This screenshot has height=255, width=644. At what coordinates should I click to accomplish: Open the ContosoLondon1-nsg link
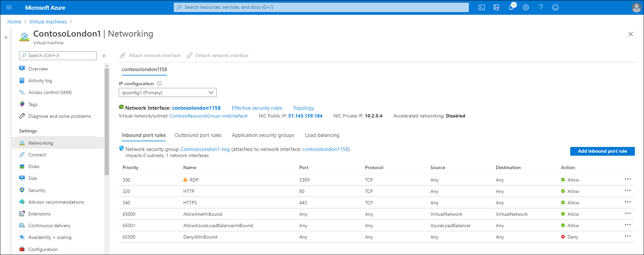(x=205, y=149)
